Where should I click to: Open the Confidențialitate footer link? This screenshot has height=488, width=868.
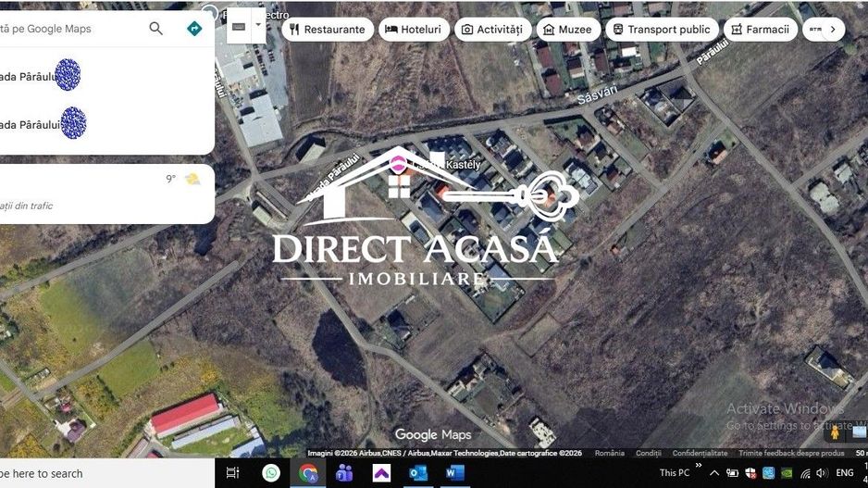(700, 453)
